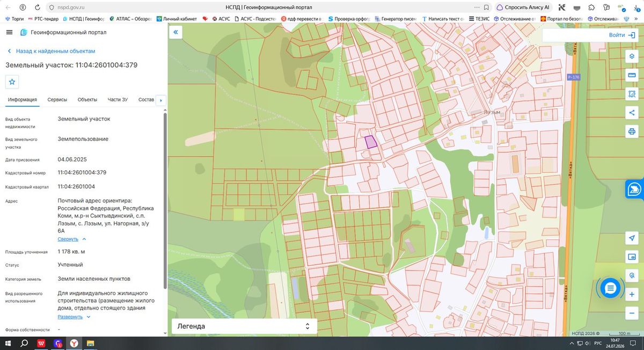Open the Торги bookmark
The width and height of the screenshot is (644, 350).
tap(14, 18)
